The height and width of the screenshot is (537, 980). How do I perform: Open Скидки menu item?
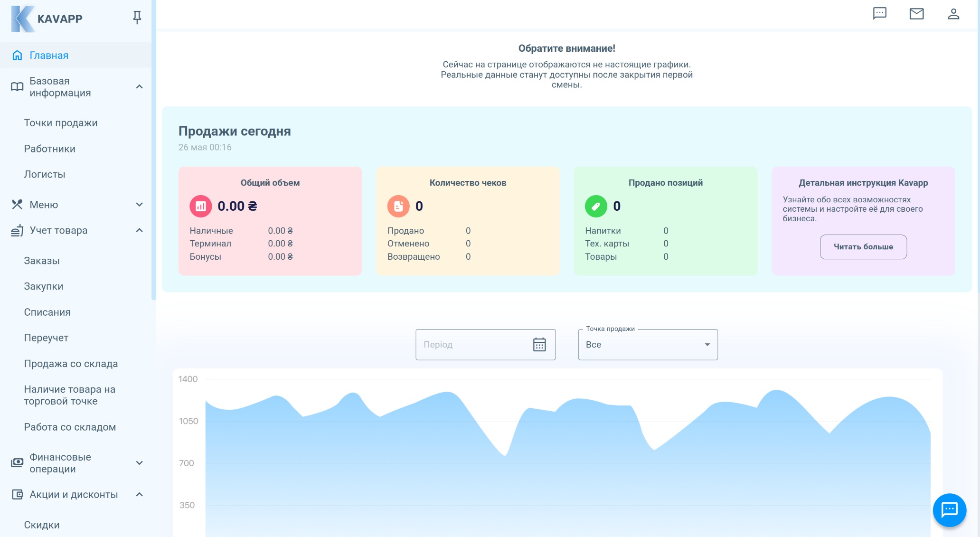[42, 525]
